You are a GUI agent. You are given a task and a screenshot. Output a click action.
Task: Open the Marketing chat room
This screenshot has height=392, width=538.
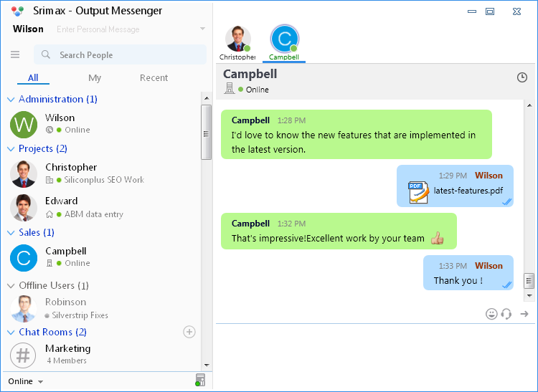103,355
